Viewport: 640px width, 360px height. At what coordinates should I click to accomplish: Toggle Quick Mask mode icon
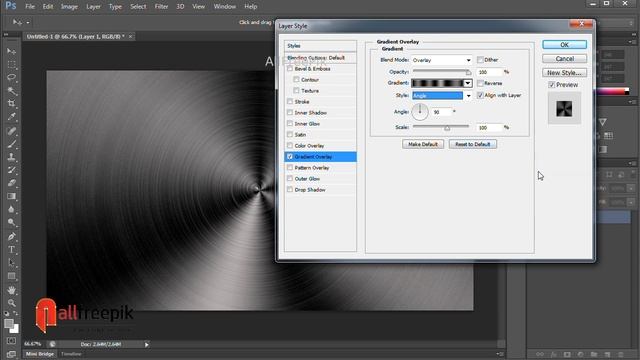point(11,341)
